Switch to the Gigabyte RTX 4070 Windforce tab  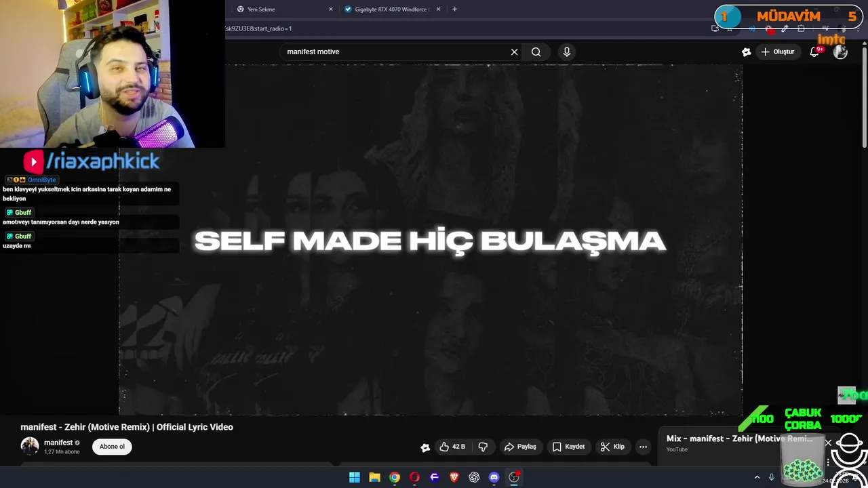point(392,9)
